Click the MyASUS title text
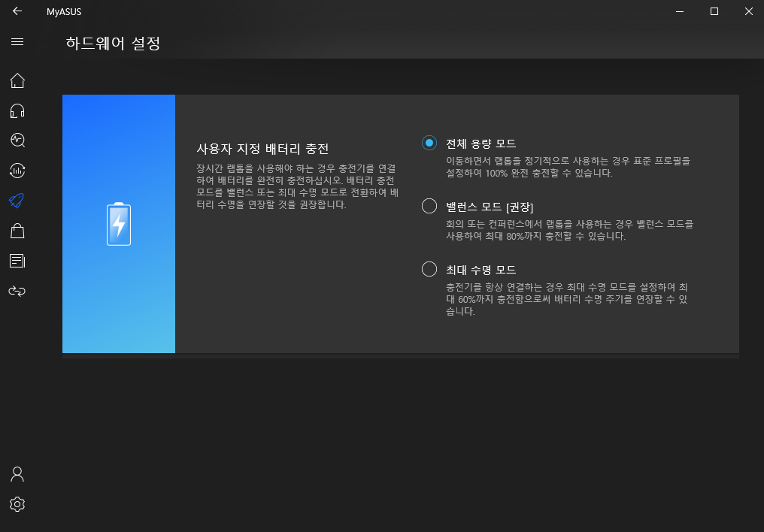The width and height of the screenshot is (764, 532). (x=64, y=12)
